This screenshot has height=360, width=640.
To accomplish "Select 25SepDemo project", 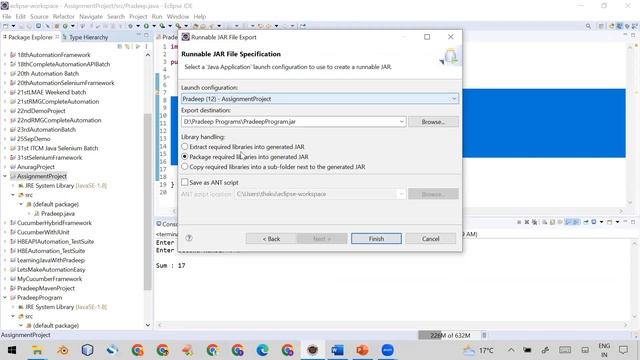I will [33, 139].
